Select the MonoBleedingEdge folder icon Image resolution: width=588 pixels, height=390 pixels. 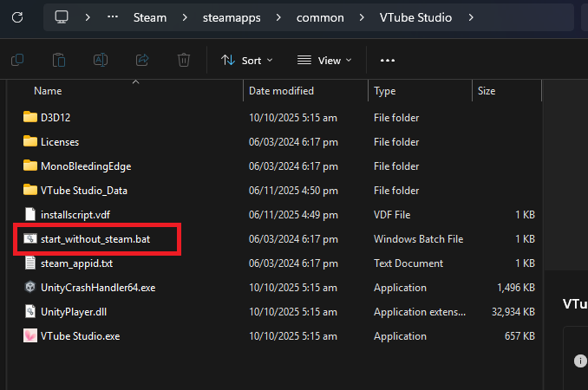pyautogui.click(x=30, y=166)
